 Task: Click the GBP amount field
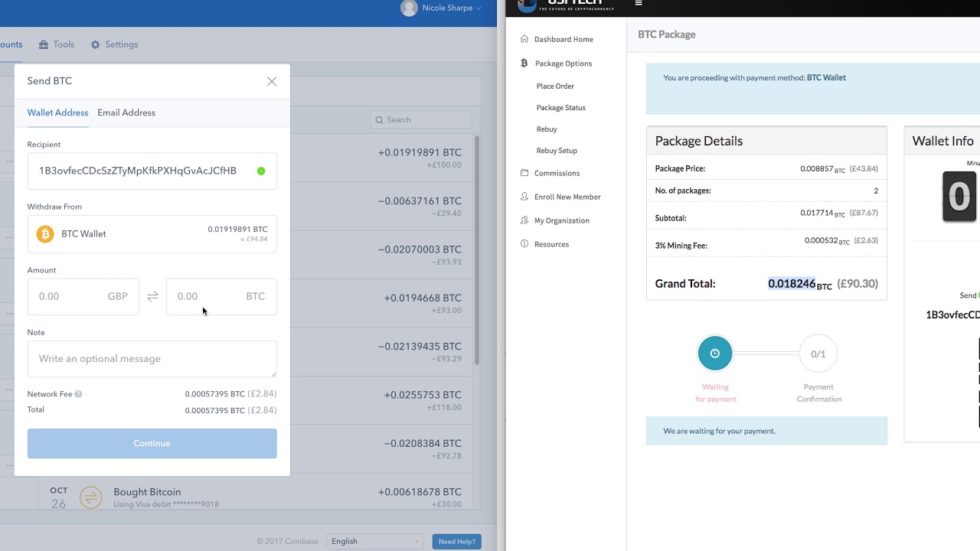pos(83,296)
